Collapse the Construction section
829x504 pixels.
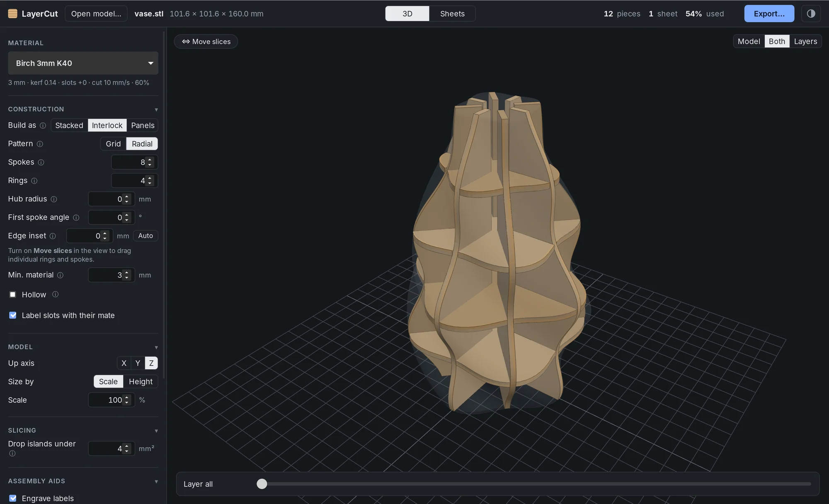[x=156, y=109]
